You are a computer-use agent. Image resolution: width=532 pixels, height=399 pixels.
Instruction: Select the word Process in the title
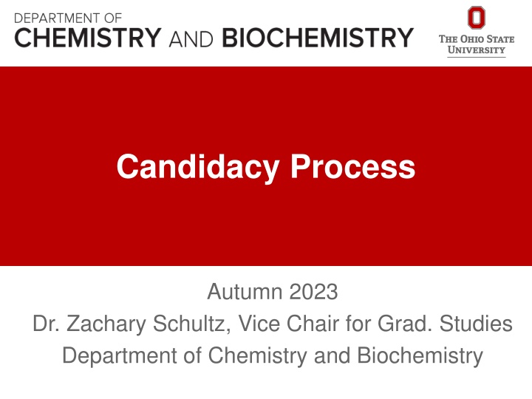352,167
